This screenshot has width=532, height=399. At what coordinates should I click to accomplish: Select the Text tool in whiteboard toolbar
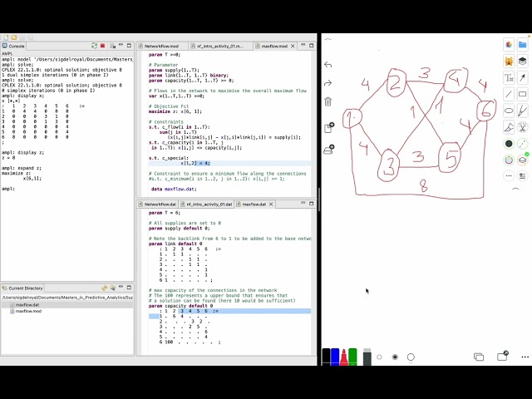(x=509, y=77)
